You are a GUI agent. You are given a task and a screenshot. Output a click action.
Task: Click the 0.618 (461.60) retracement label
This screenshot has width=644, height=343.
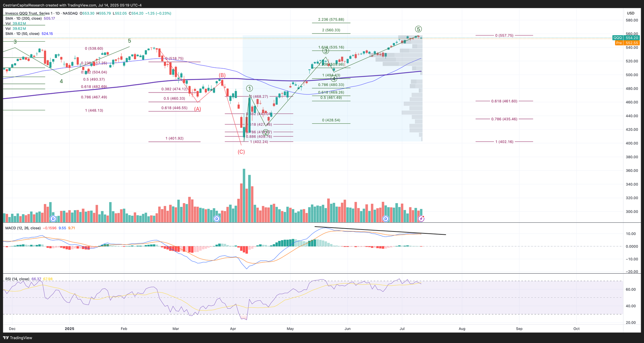point(504,101)
